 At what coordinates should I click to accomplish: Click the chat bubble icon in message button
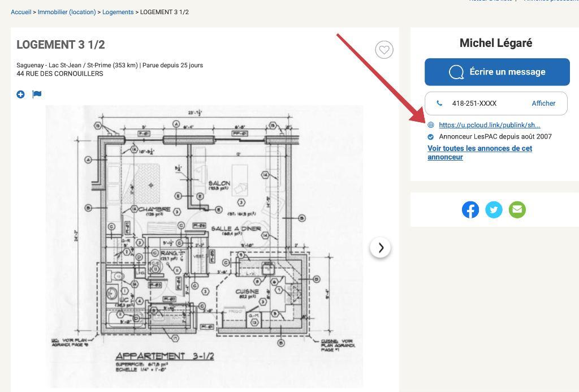tap(456, 72)
